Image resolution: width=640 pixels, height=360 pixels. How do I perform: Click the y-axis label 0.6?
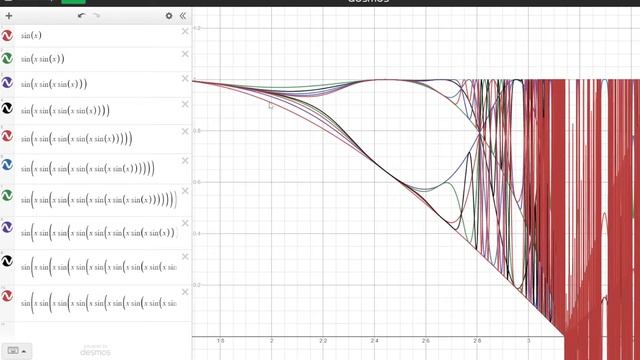(197, 182)
